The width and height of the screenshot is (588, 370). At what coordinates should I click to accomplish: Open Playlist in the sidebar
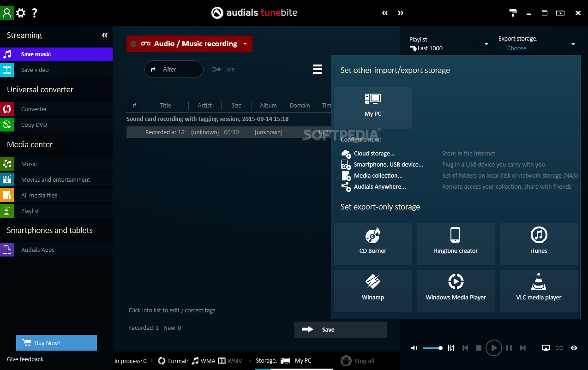pos(56,211)
